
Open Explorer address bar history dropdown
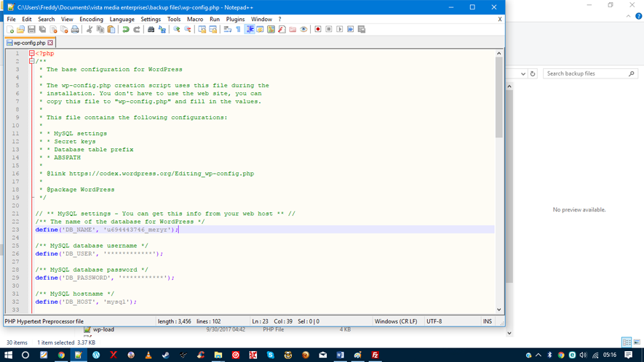[522, 74]
